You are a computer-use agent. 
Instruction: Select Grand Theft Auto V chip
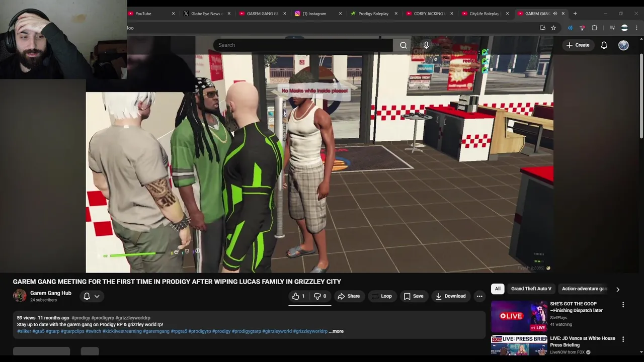(531, 289)
